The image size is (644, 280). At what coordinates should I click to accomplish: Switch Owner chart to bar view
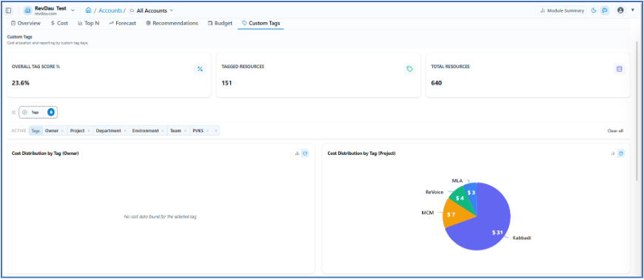[x=297, y=153]
